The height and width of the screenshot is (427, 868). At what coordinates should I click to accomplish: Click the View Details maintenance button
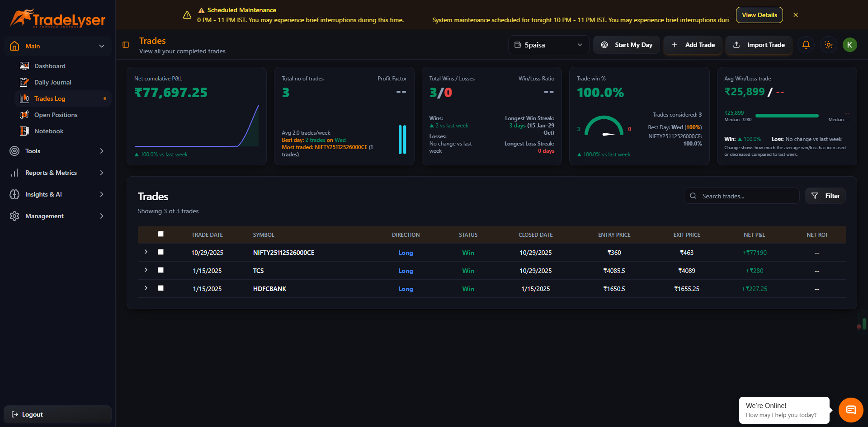[759, 15]
